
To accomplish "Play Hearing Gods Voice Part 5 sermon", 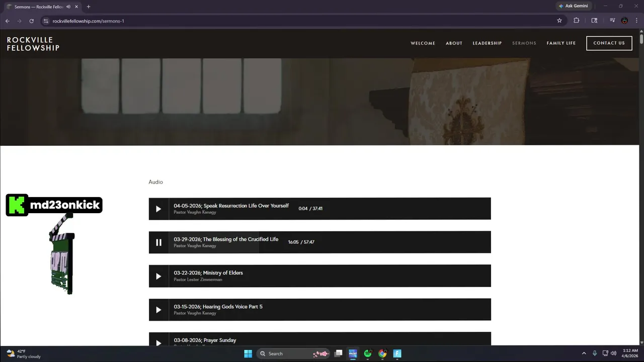I will pos(158,310).
